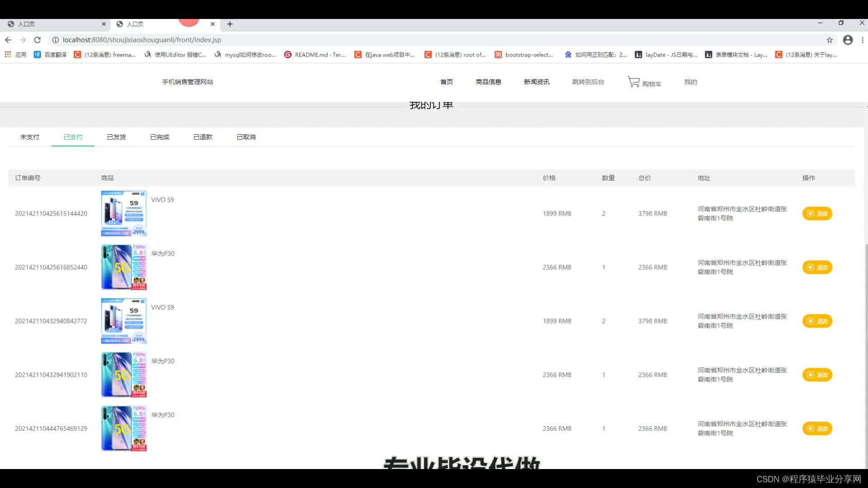Refund order 20214211042561514​4420 with 退款 button
The height and width of the screenshot is (488, 868).
point(817,214)
